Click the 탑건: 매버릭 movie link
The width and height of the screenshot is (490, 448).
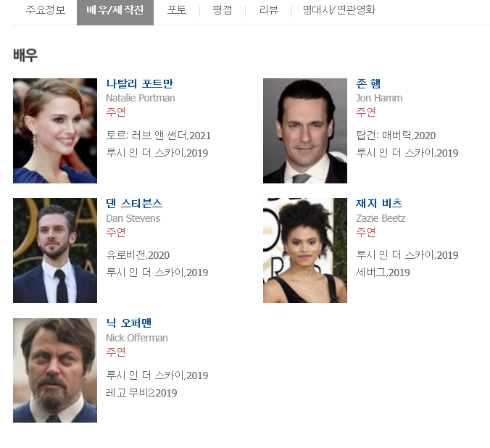click(x=384, y=136)
